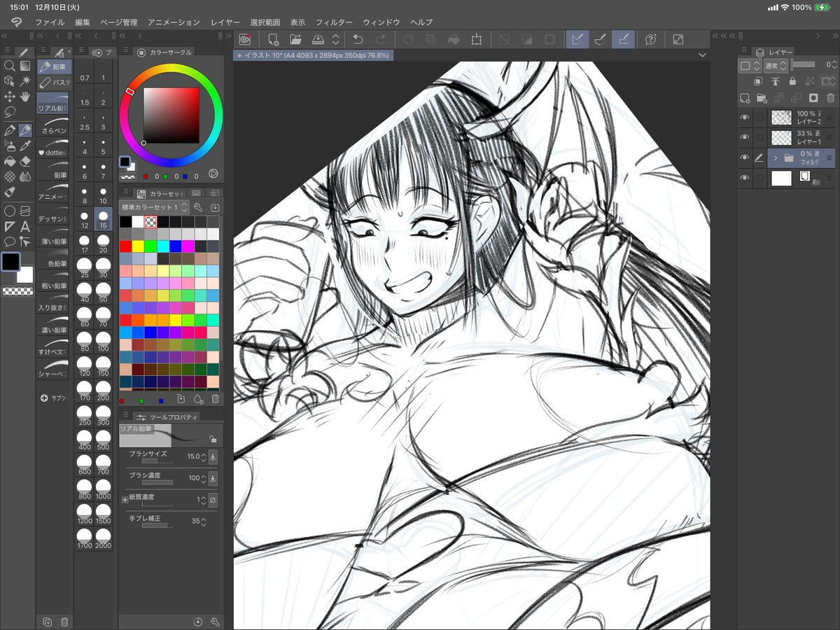Select the Eraser tool in the toolbar
The width and height of the screenshot is (840, 630).
pyautogui.click(x=25, y=162)
